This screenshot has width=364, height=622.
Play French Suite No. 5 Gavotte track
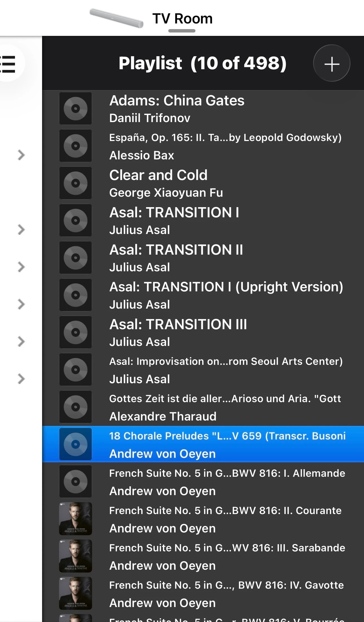click(226, 585)
